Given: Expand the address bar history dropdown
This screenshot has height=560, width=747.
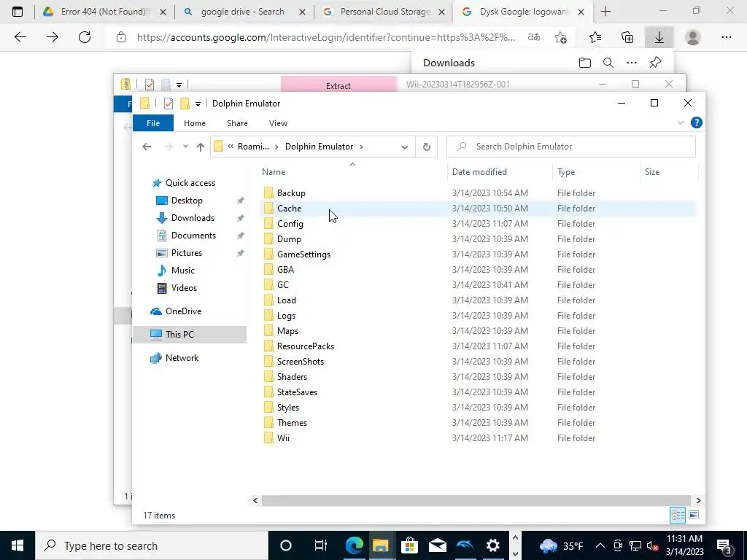Looking at the screenshot, I should [404, 147].
